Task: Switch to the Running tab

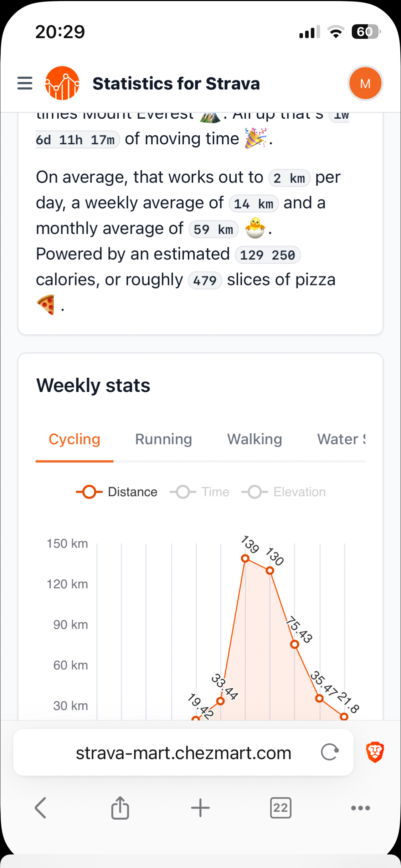Action: coord(164,439)
